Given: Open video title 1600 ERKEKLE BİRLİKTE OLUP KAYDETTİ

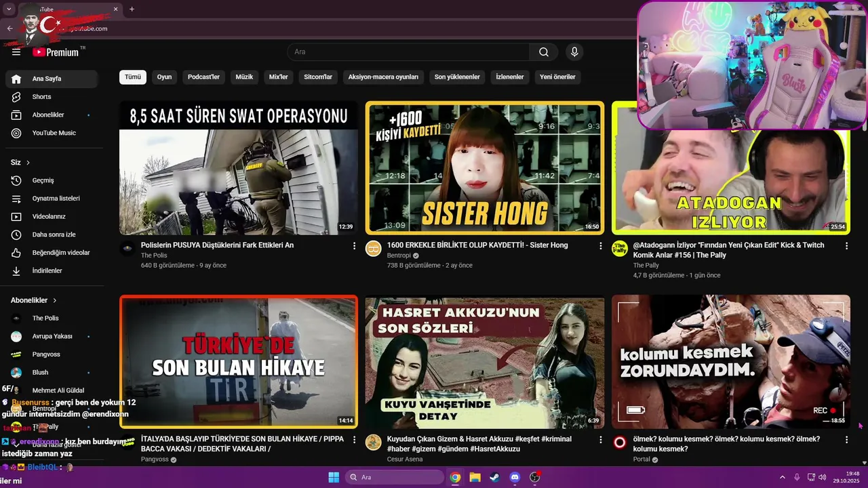Looking at the screenshot, I should (477, 245).
